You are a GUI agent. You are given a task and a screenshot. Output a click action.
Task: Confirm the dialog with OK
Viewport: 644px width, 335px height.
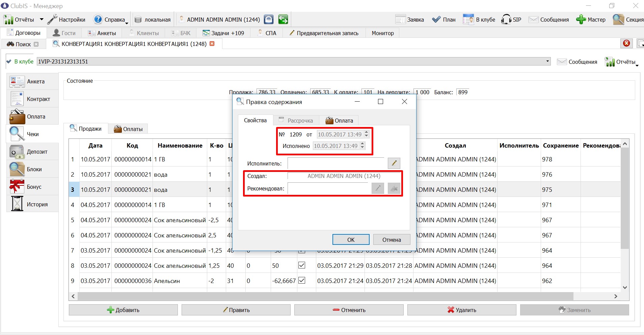351,240
